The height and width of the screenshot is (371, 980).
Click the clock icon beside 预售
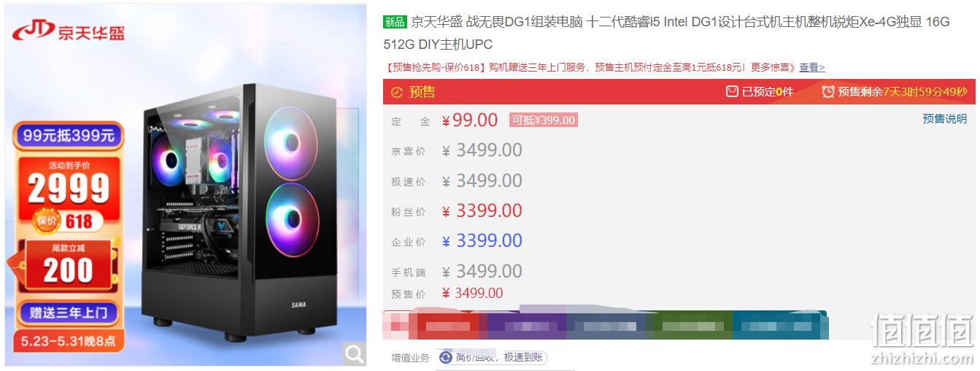[x=397, y=92]
